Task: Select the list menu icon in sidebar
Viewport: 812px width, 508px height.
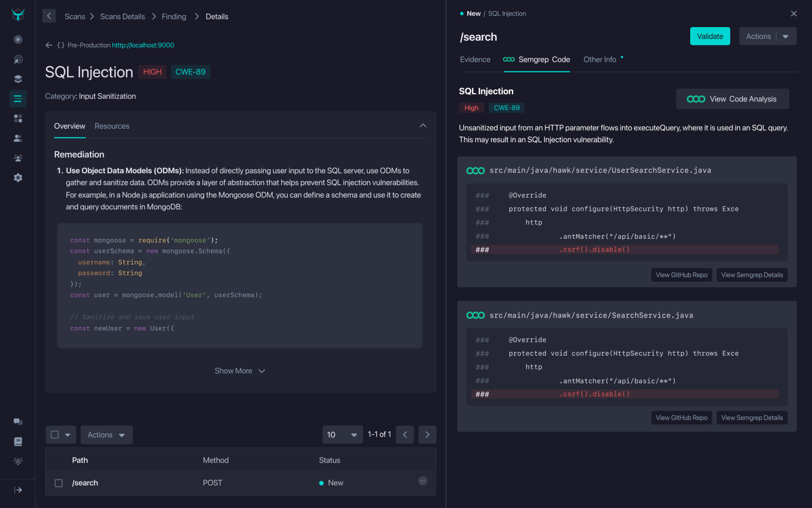Action: tap(18, 99)
